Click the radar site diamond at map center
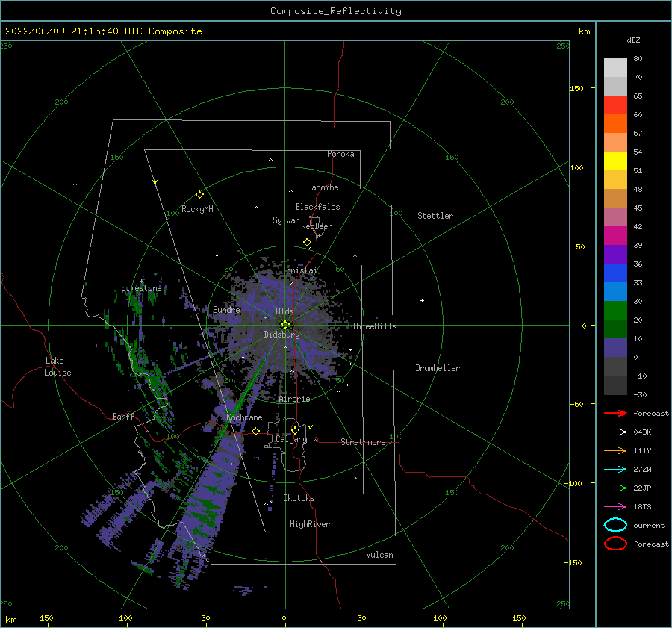The image size is (672, 628). pyautogui.click(x=285, y=325)
